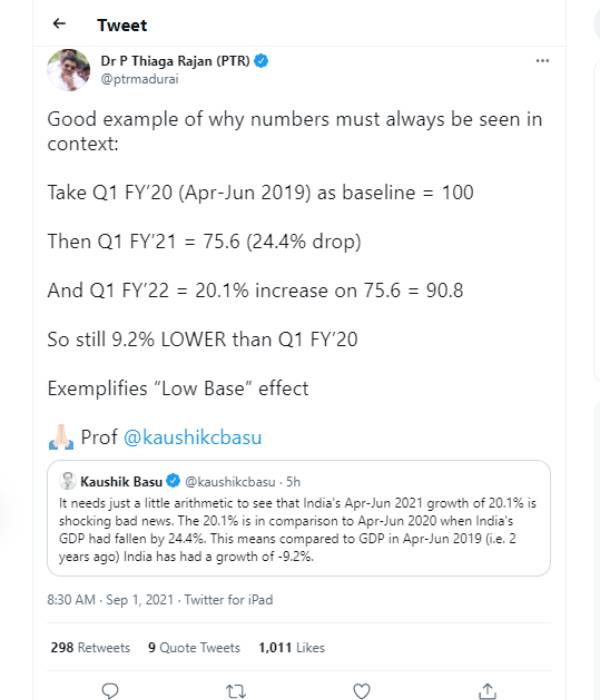Show the 1,011 Likes list
This screenshot has height=700, width=600.
pyautogui.click(x=291, y=648)
